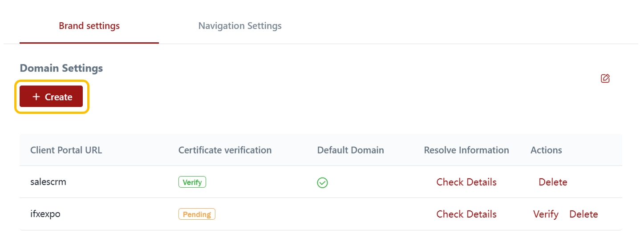Verify the ifxexpo domain from Actions

pos(546,214)
